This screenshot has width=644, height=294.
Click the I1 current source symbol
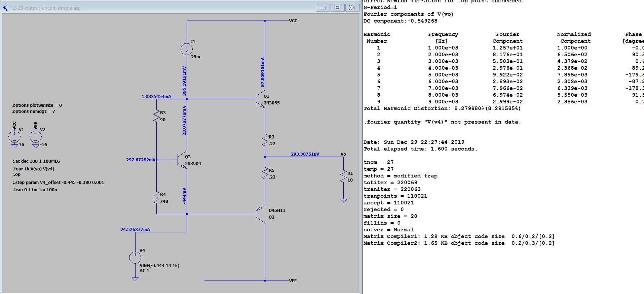187,49
